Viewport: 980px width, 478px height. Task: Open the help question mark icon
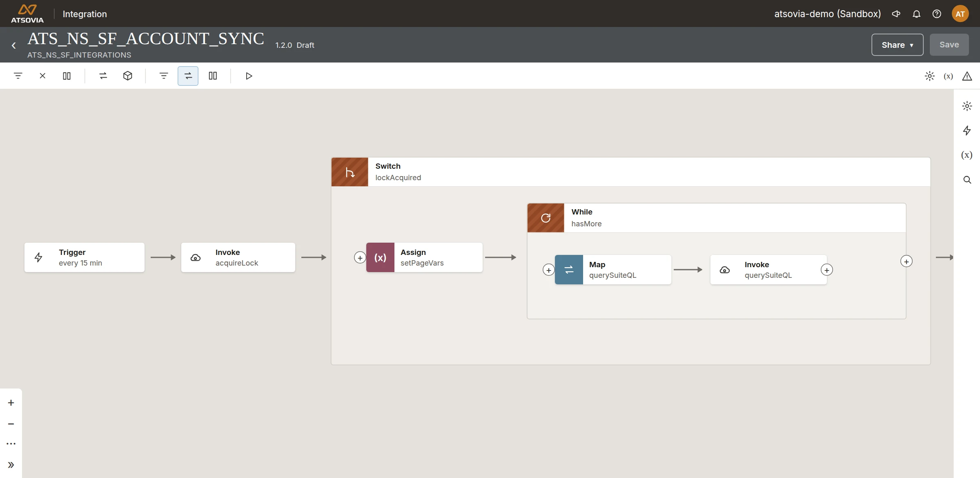[x=937, y=14]
